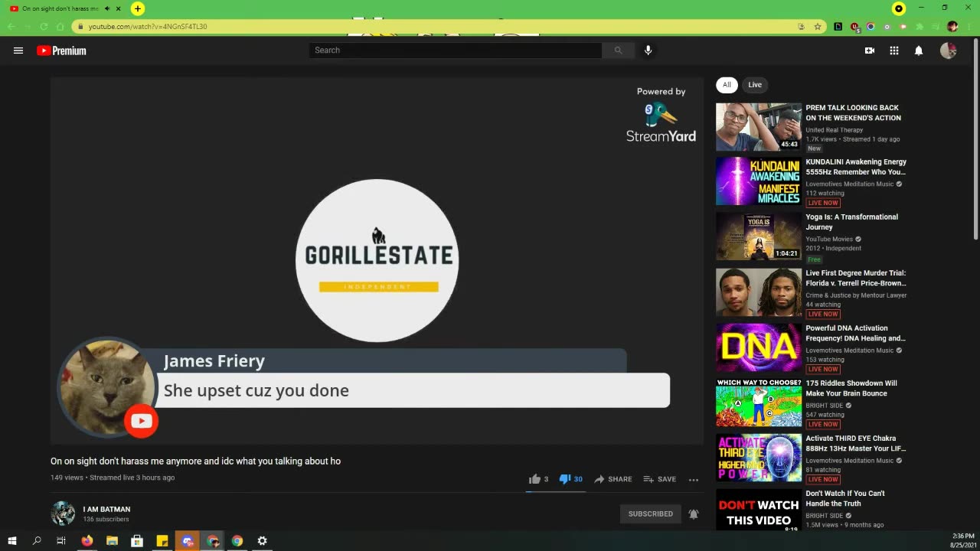Open Task View on taskbar
980x551 pixels.
pos(61,541)
